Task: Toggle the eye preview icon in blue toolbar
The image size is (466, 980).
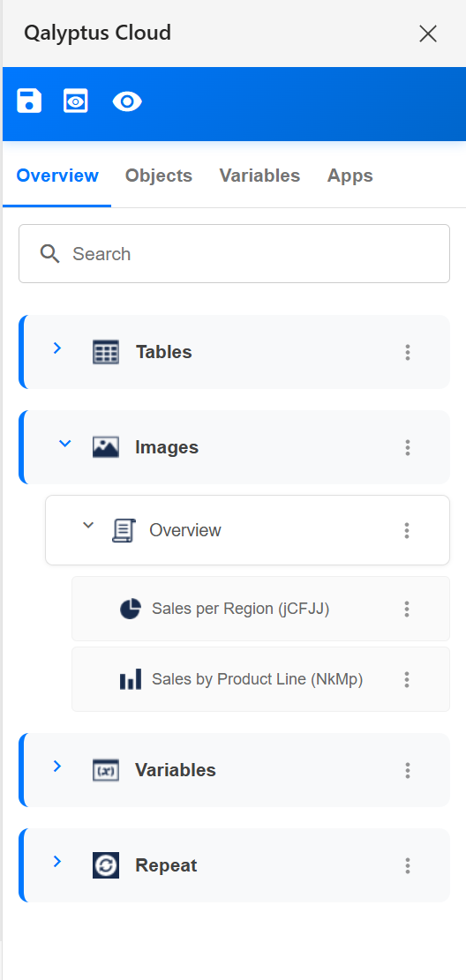Action: click(127, 101)
